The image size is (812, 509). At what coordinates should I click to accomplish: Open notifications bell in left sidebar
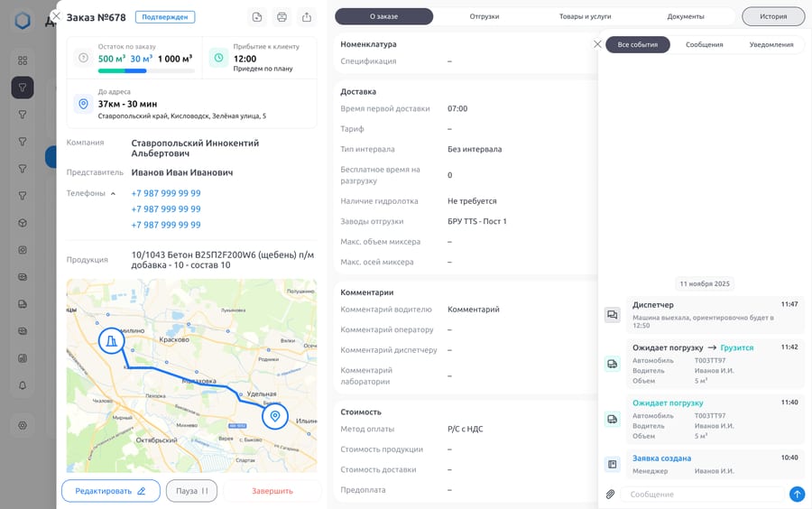(23, 385)
